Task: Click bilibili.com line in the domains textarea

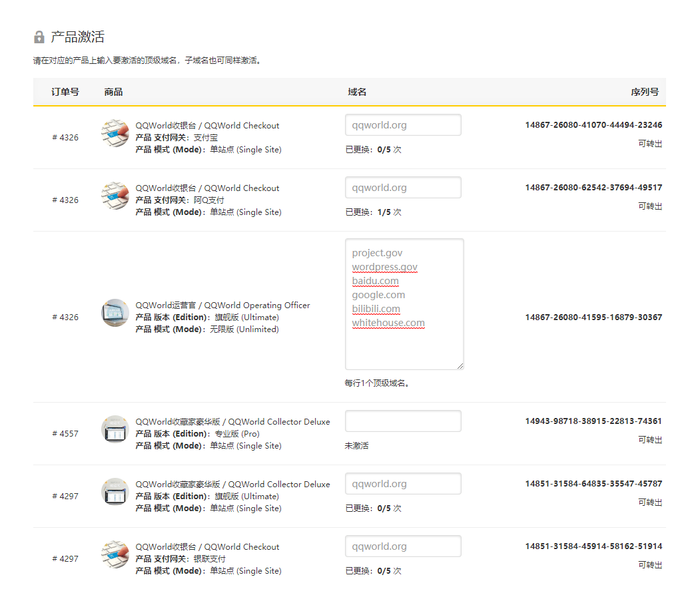Action: point(376,308)
